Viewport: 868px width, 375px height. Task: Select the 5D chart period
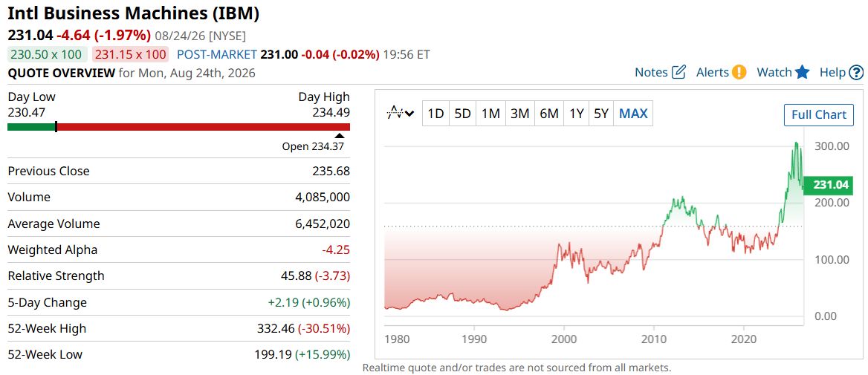point(462,114)
